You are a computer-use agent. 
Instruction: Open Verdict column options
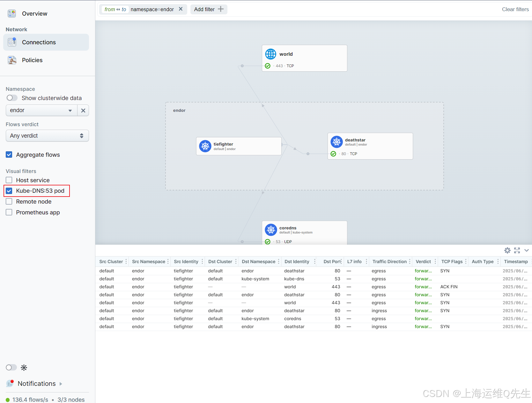coord(435,262)
